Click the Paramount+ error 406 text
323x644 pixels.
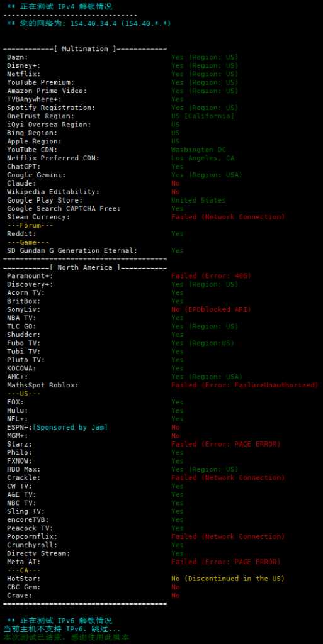point(211,275)
